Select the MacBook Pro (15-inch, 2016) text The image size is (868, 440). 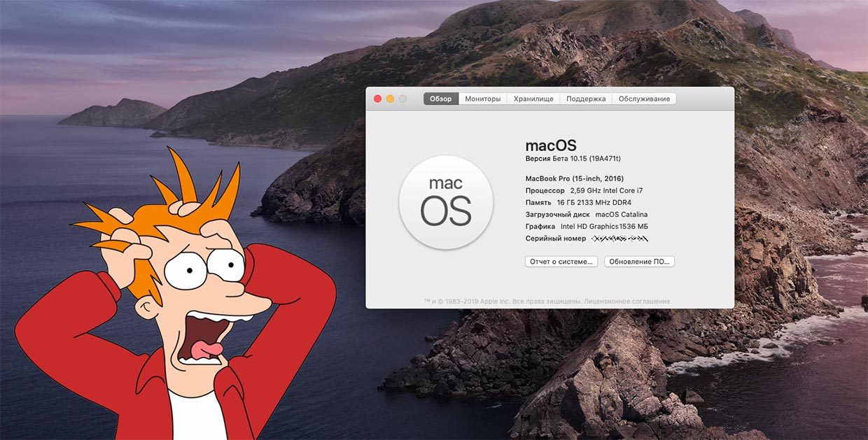tap(575, 178)
